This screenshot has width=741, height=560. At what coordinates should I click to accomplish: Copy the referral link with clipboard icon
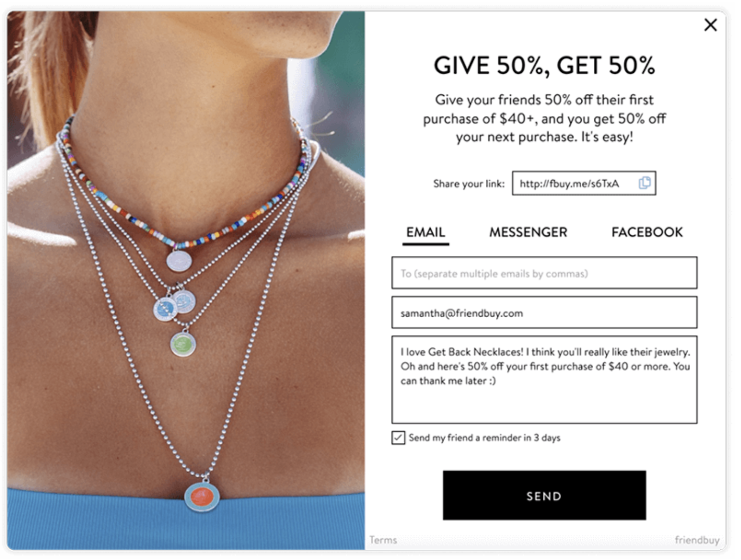644,183
